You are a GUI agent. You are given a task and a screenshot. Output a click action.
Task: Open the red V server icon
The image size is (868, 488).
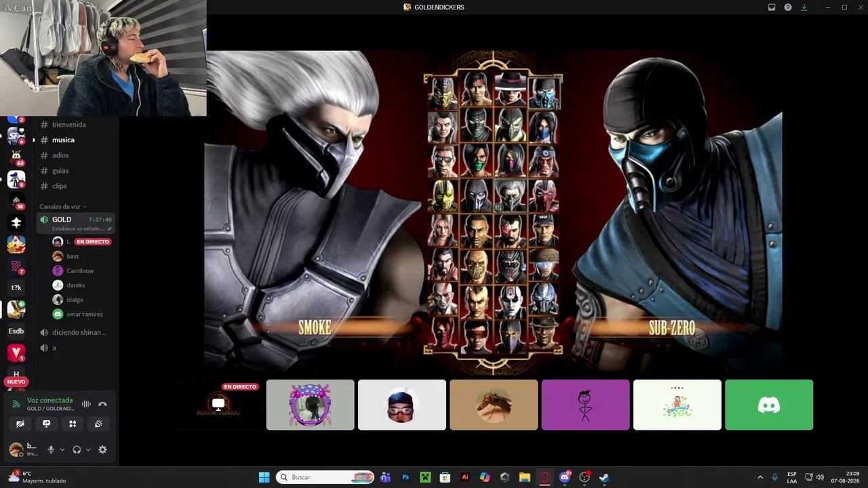(16, 352)
